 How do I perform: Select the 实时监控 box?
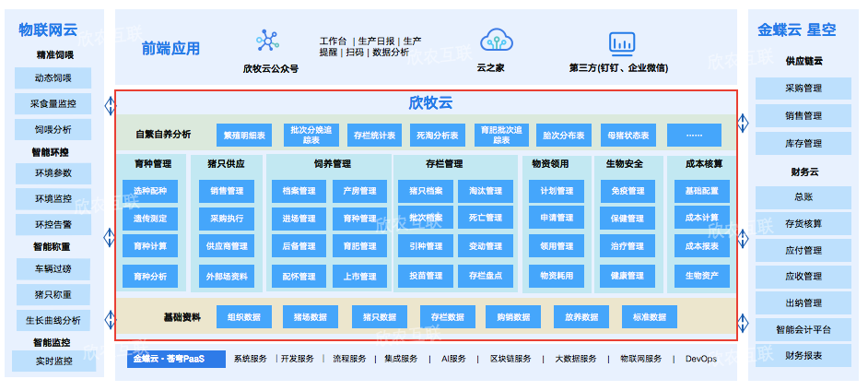tap(53, 361)
